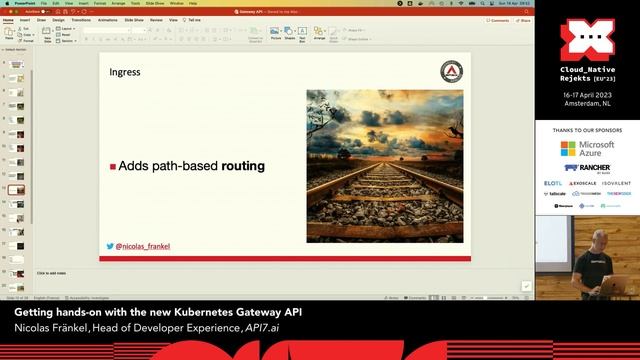Toggle the AutoSave switch

coord(45,11)
